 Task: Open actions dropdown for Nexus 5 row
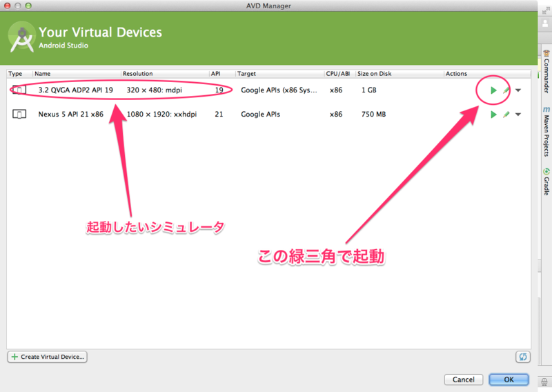click(518, 114)
